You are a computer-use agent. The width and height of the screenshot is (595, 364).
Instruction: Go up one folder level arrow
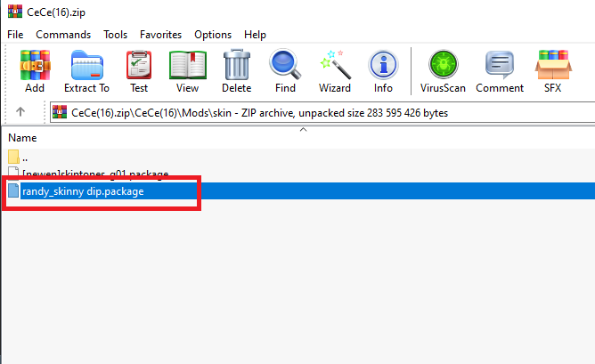pos(20,112)
